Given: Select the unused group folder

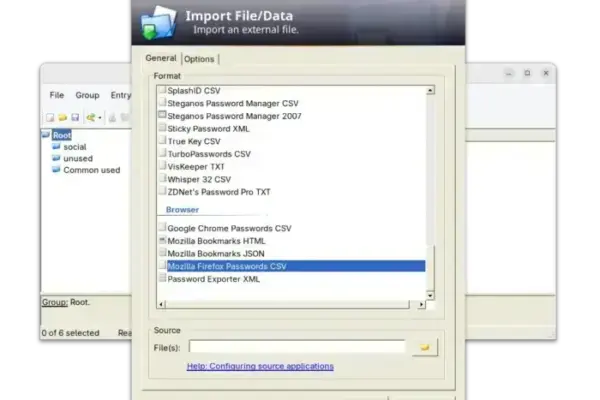Looking at the screenshot, I should coord(78,158).
